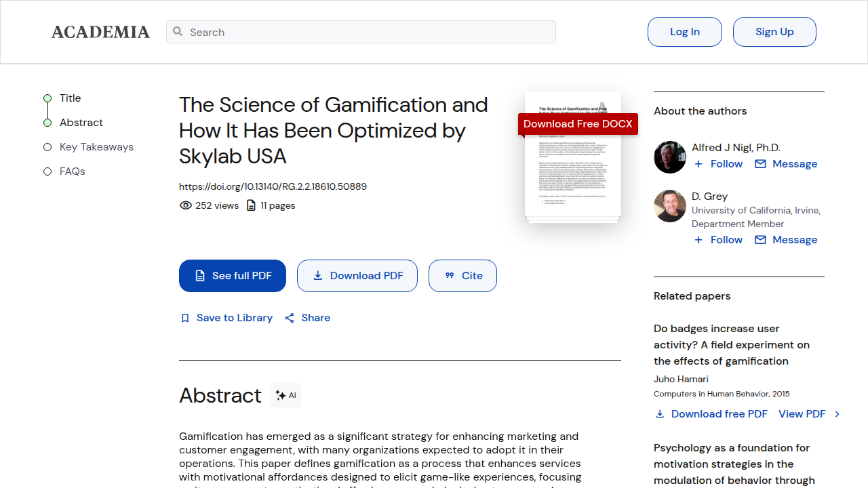Viewport: 868px width, 488px height.
Task: Open See full PDF button
Action: pyautogui.click(x=233, y=276)
